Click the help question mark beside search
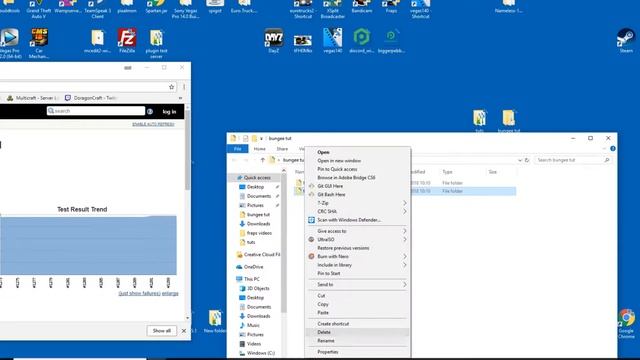 150,111
